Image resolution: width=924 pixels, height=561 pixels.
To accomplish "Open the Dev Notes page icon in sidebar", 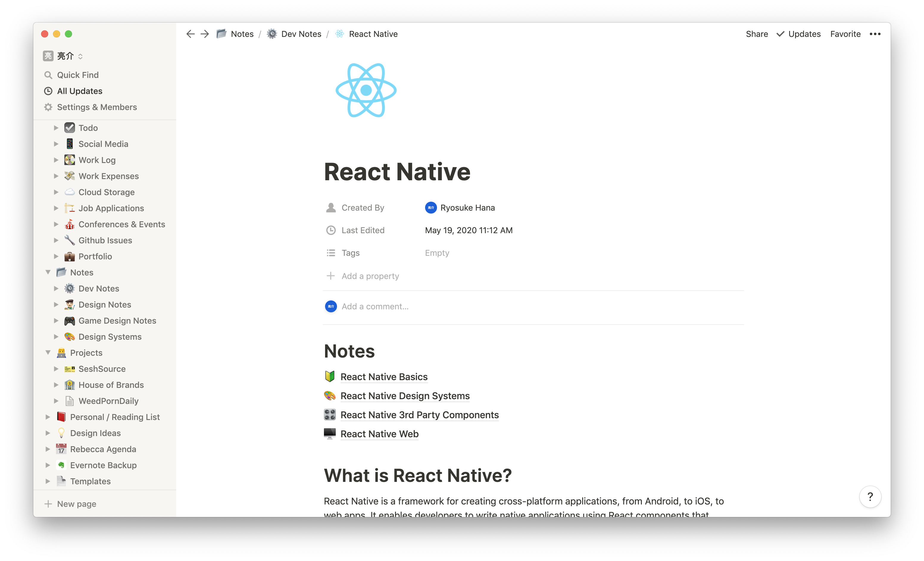I will pos(69,288).
